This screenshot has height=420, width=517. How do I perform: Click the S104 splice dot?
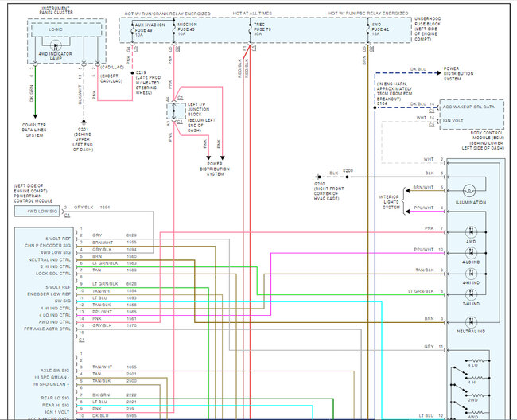point(375,107)
